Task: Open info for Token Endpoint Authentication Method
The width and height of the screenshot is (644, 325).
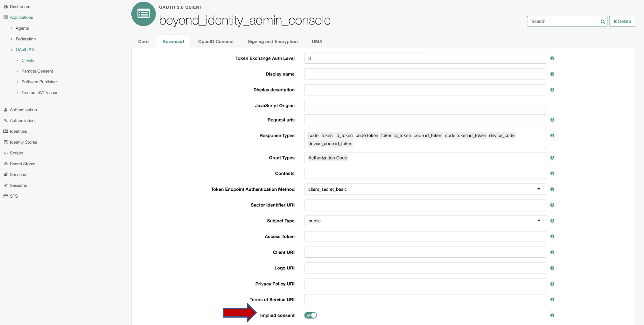Action: click(x=552, y=189)
